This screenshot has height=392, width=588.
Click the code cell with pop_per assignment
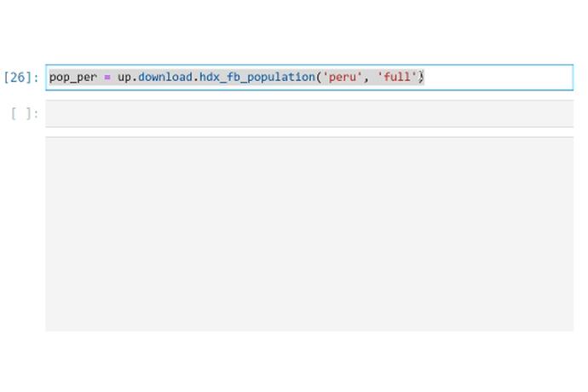(309, 78)
